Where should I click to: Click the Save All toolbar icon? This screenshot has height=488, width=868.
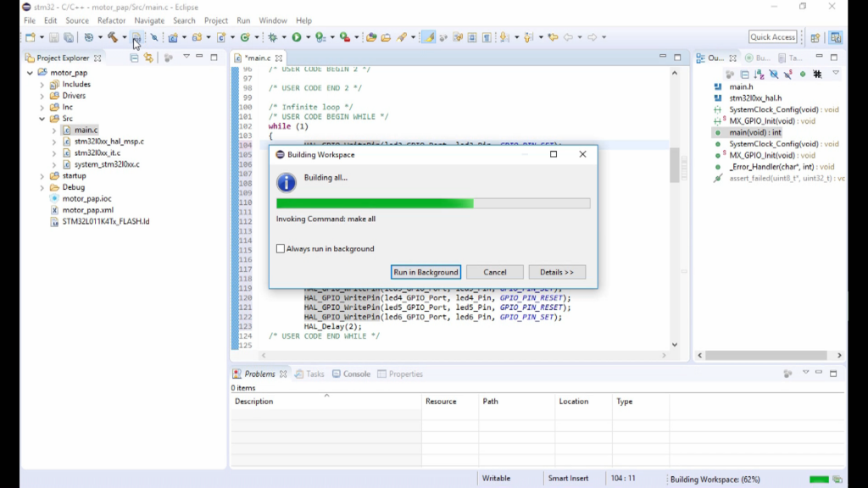pos(69,37)
